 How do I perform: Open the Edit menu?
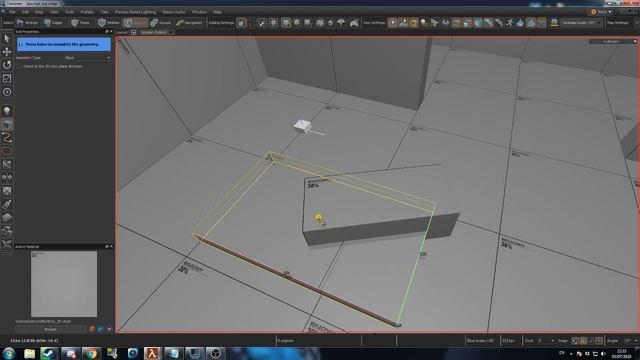(x=25, y=12)
